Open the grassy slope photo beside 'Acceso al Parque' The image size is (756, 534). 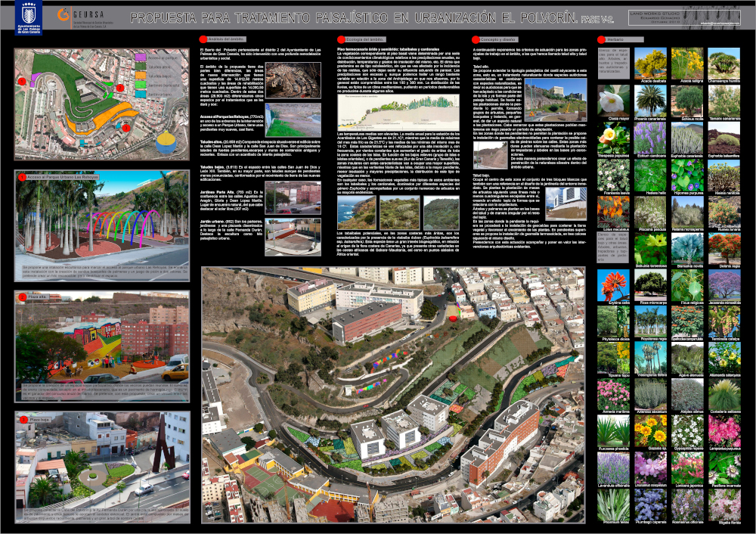click(293, 120)
